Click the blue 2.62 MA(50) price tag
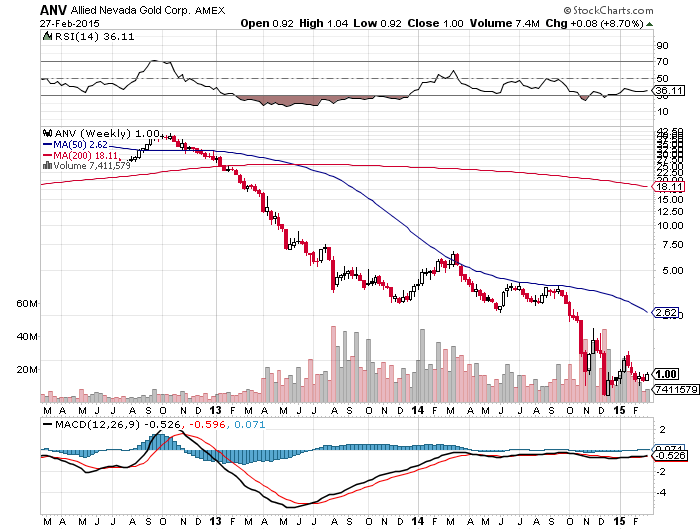700x530 pixels. click(x=667, y=312)
